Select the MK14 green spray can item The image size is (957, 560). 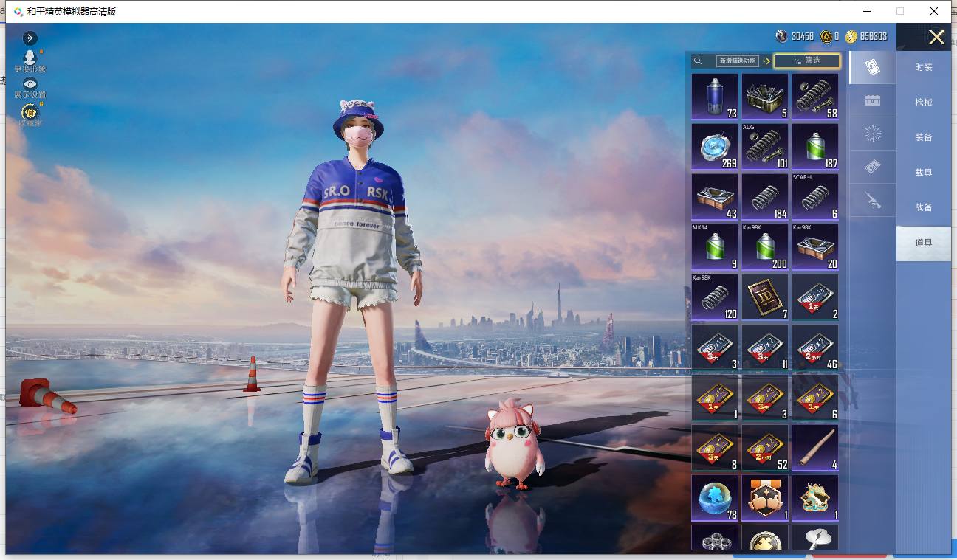pyautogui.click(x=714, y=246)
